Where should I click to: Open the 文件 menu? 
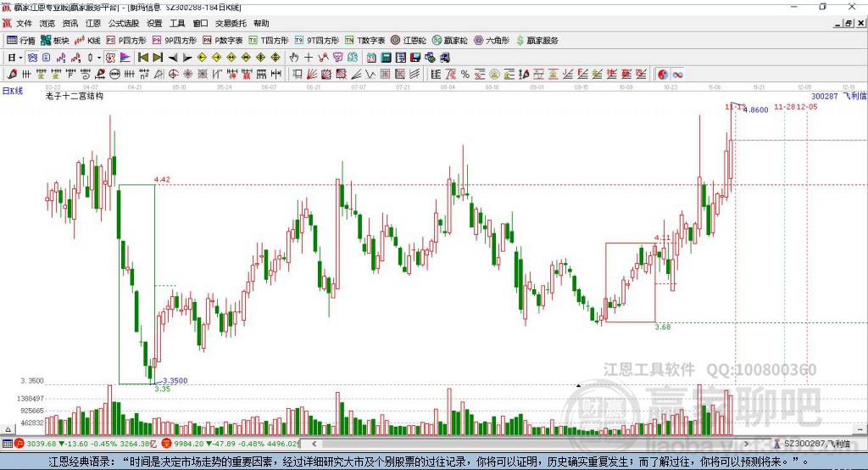[24, 23]
